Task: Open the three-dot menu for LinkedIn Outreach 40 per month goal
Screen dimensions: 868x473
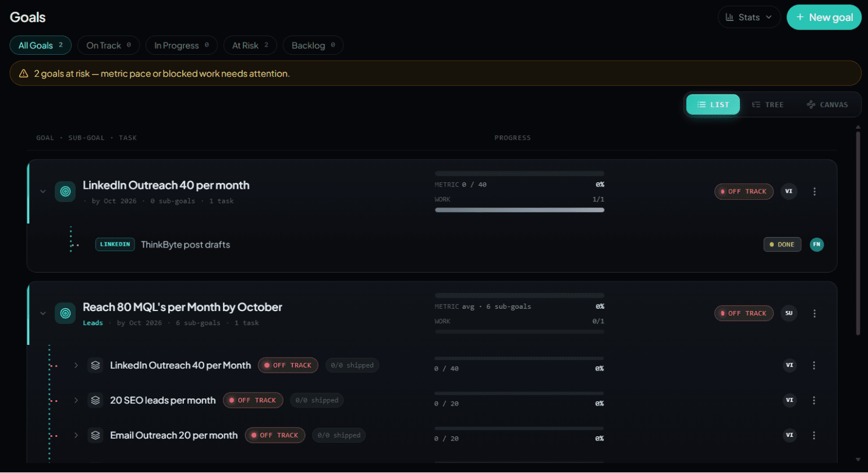Action: 814,191
